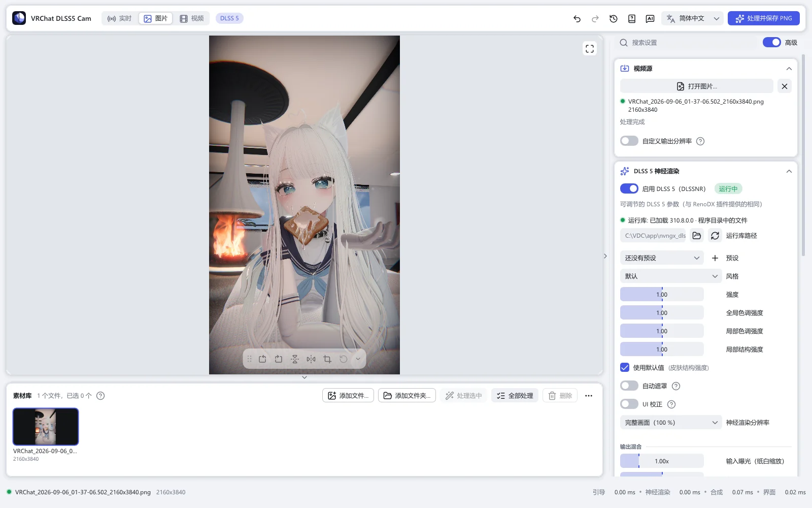Rotate image counterclockwise in preview toolbar

(262, 359)
